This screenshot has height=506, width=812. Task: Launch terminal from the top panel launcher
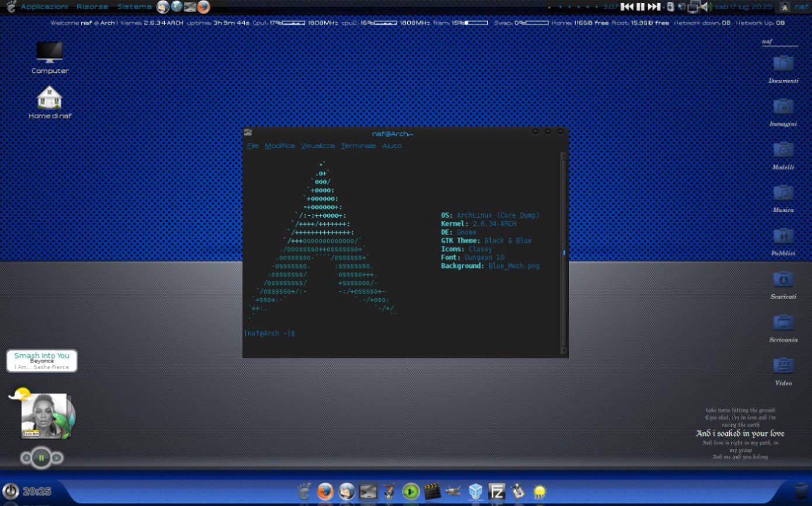tap(190, 7)
